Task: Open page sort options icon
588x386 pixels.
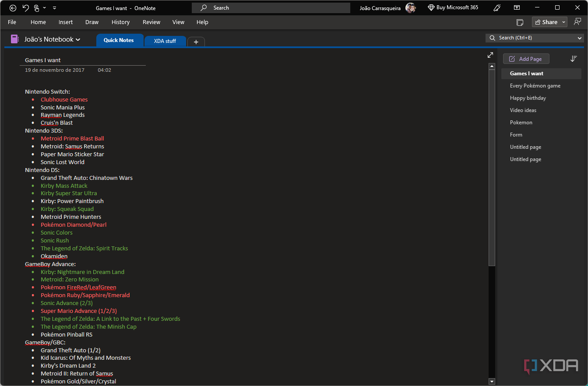Action: 574,59
